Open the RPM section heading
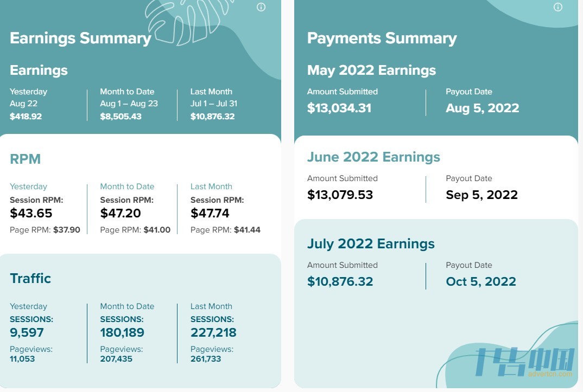583x392 pixels. point(25,159)
